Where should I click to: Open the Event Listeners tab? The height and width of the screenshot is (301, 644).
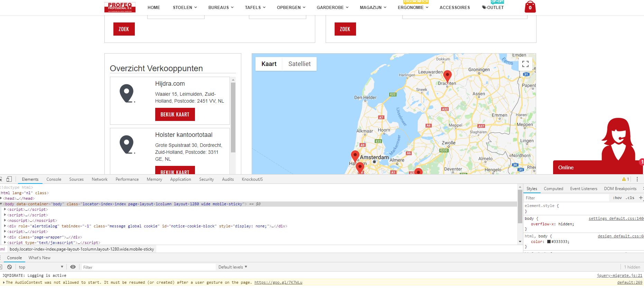pyautogui.click(x=584, y=189)
